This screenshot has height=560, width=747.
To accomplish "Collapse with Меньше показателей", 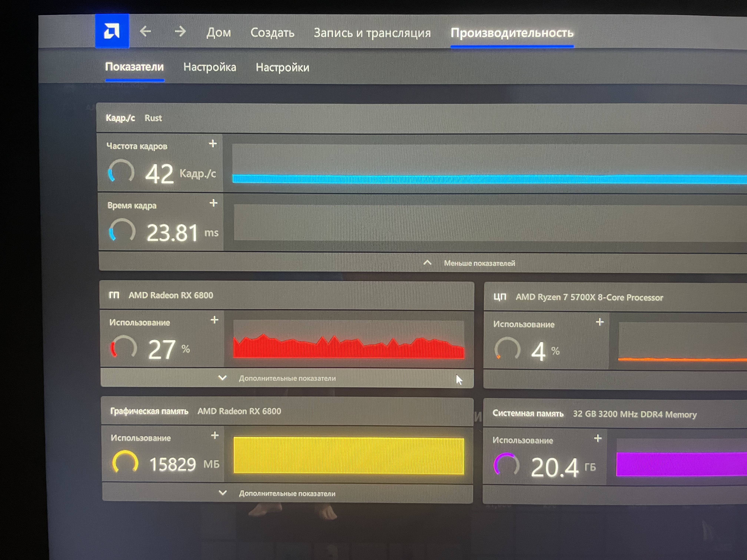I will [469, 263].
